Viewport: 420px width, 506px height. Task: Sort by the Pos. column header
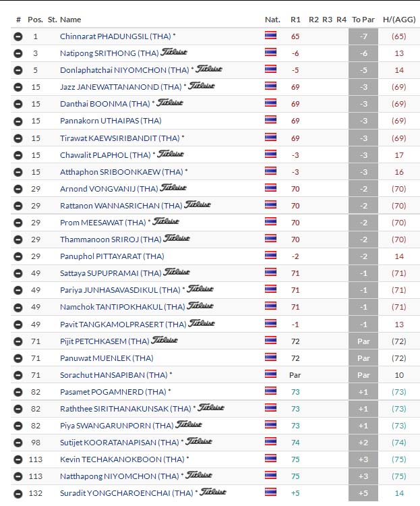tap(35, 20)
